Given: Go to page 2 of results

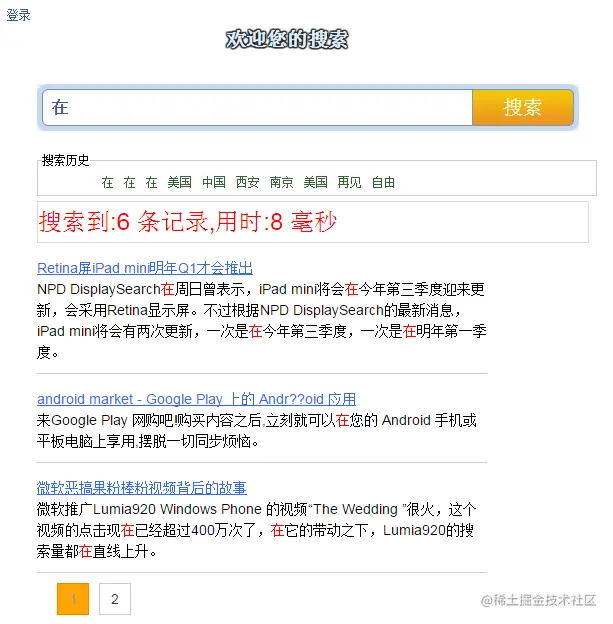Looking at the screenshot, I should 115,599.
